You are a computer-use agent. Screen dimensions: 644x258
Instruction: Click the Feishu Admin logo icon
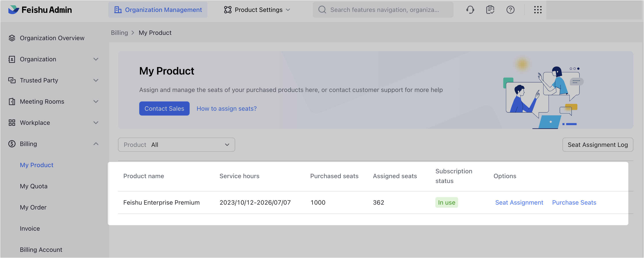coord(13,10)
